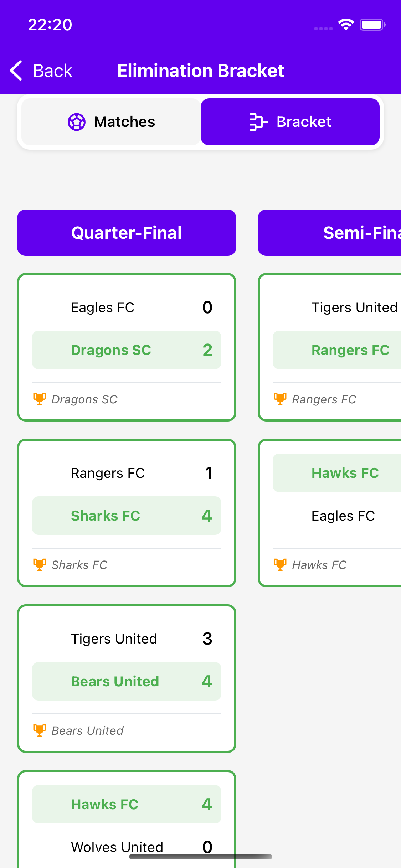Open the Eagles FC vs Dragons SC match card
This screenshot has width=401, height=868.
pyautogui.click(x=127, y=346)
